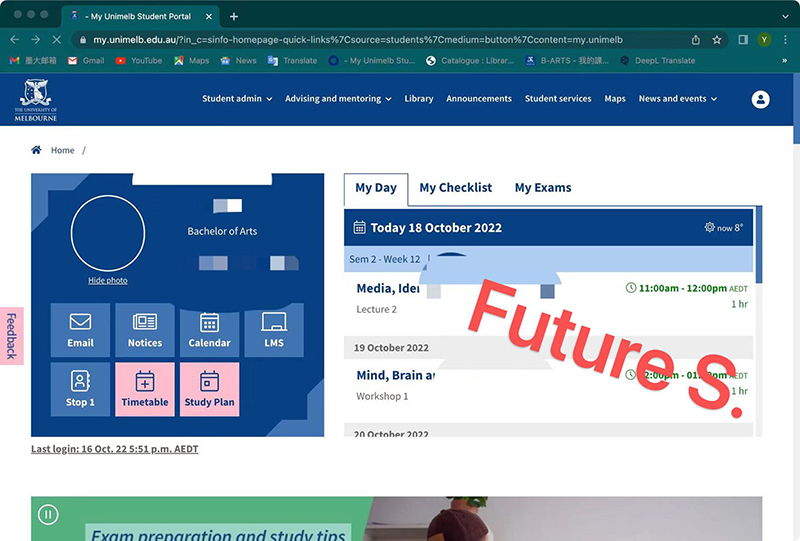Image resolution: width=800 pixels, height=541 pixels.
Task: Open the LMS tile
Action: point(274,330)
